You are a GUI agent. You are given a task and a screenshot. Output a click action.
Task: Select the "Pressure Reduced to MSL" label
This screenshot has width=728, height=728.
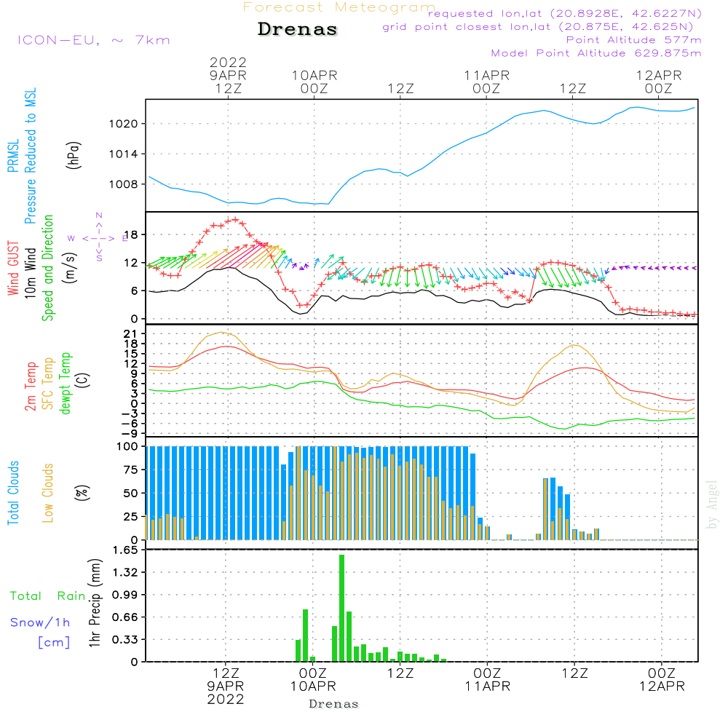pyautogui.click(x=30, y=156)
